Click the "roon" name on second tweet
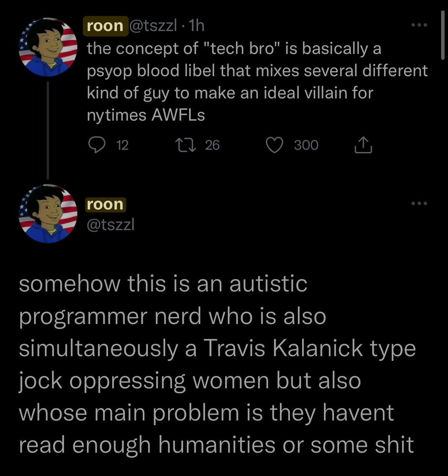This screenshot has width=448, height=476. (x=105, y=204)
